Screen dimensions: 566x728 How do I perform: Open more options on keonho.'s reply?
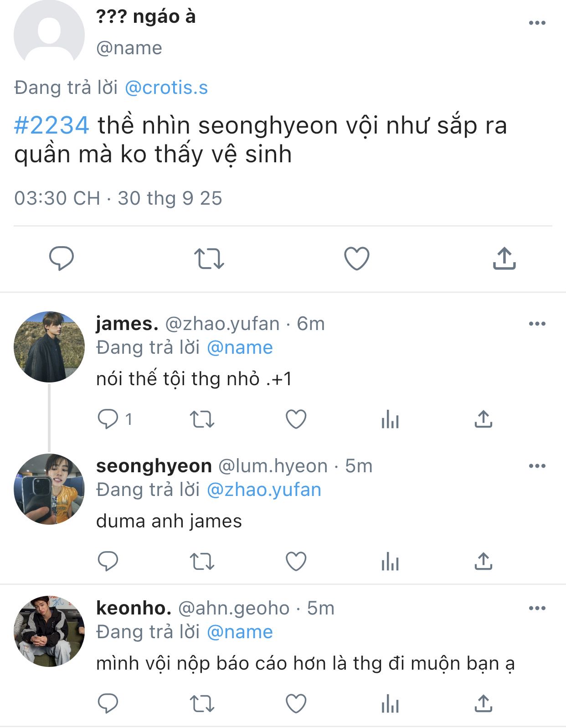click(x=537, y=608)
